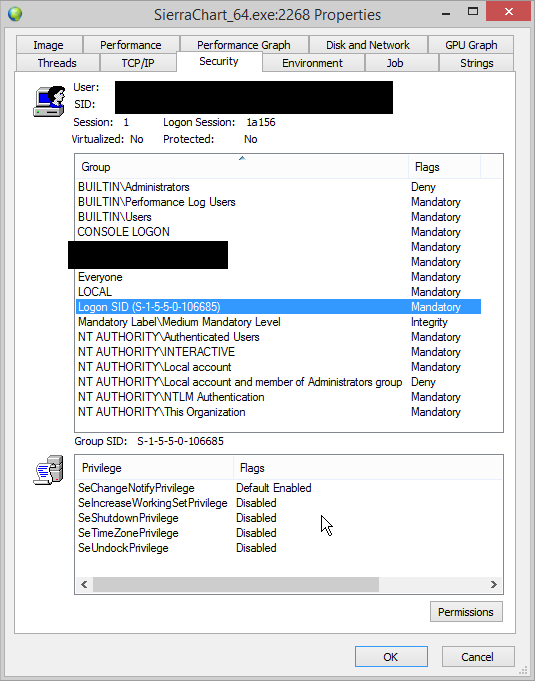Sort by the Group column header

tap(242, 167)
